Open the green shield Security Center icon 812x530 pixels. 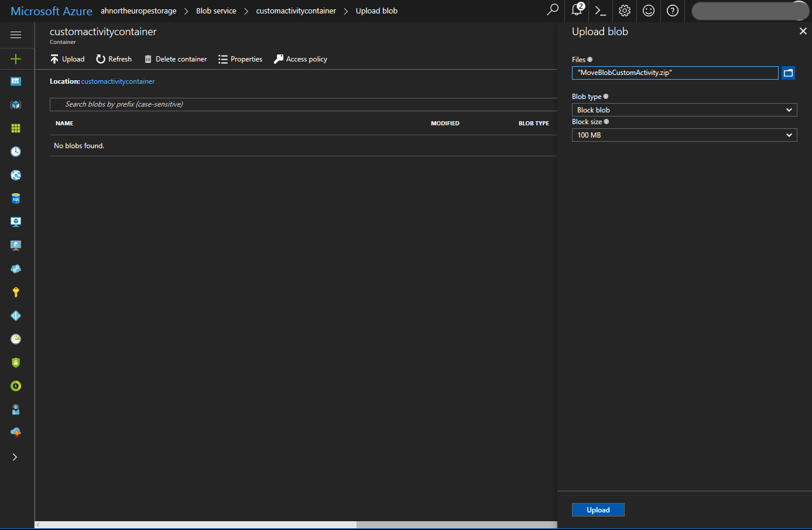point(16,363)
